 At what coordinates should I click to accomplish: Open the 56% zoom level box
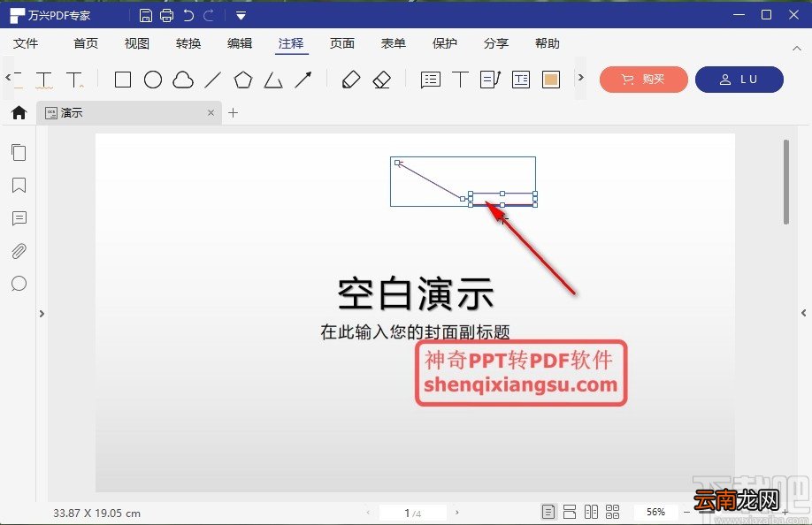pyautogui.click(x=655, y=512)
